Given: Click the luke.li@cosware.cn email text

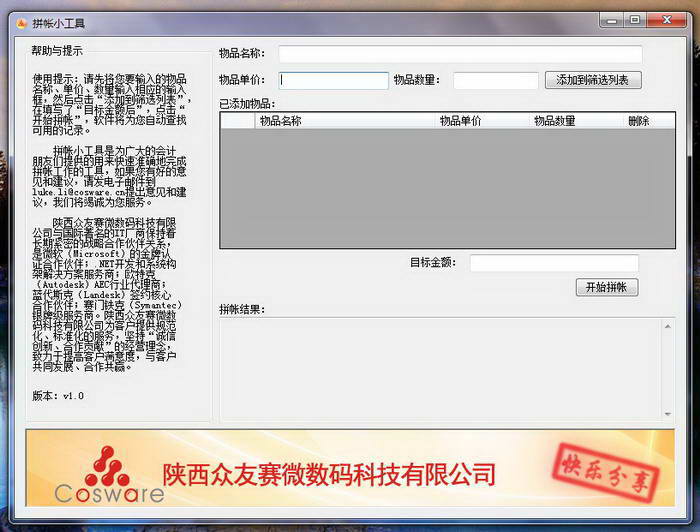Looking at the screenshot, I should (x=78, y=192).
